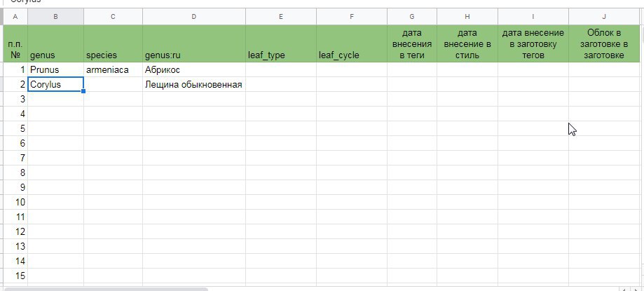Select column H header
This screenshot has width=644, height=291.
click(467, 16)
